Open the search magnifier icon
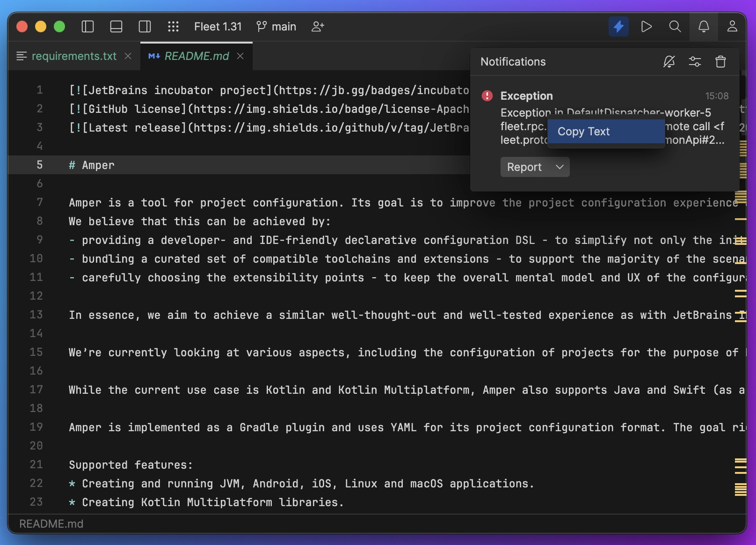The width and height of the screenshot is (756, 545). click(x=675, y=27)
